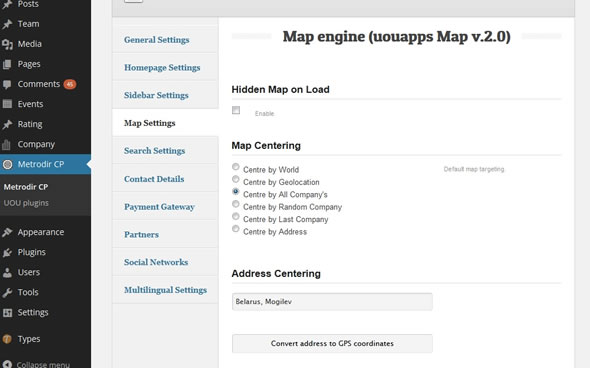Click the 'Default map targeting' hint text
The width and height of the screenshot is (590, 368).
(x=474, y=169)
